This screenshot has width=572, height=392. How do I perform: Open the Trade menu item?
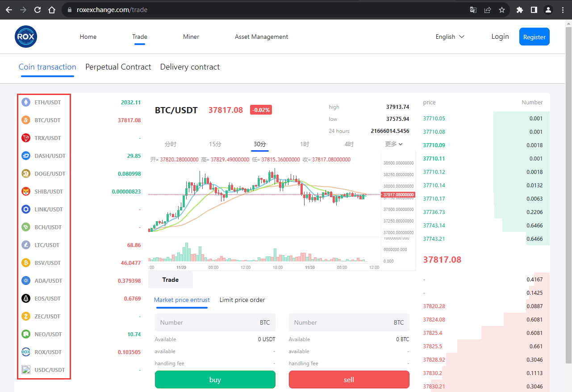pos(140,37)
